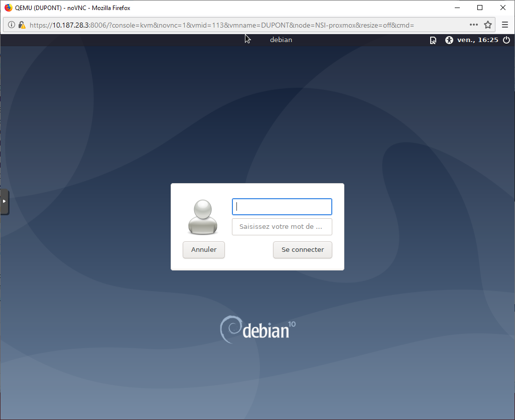Click the Se connecter button

[303, 250]
